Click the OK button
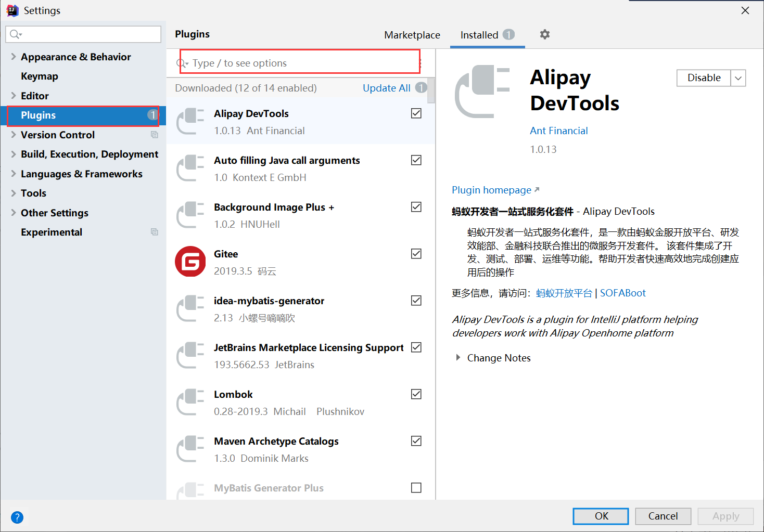This screenshot has width=764, height=532. click(601, 516)
